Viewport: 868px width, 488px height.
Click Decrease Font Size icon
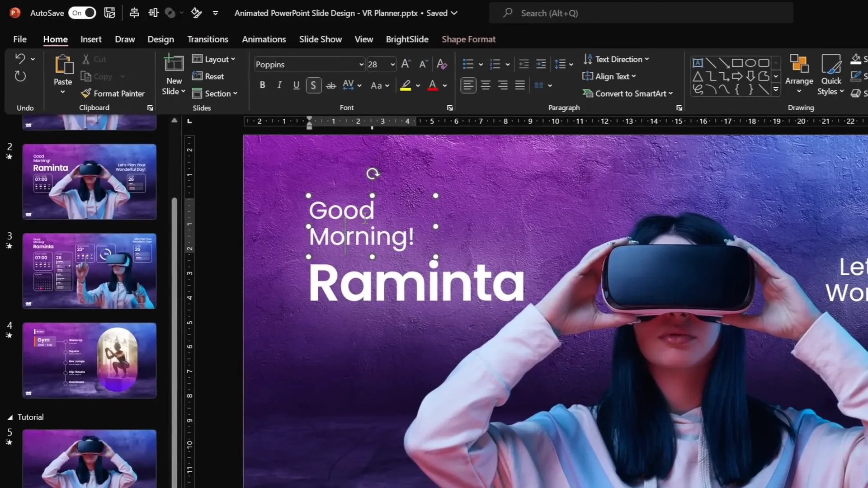[x=423, y=64]
